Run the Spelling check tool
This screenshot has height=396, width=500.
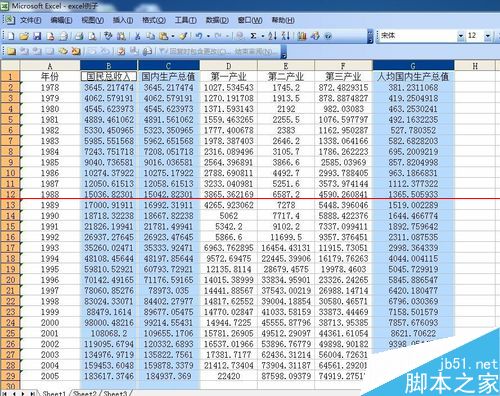108,36
